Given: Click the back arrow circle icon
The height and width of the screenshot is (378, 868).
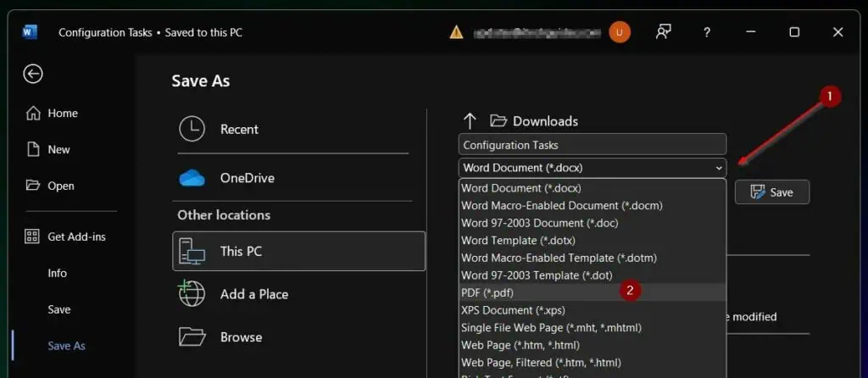Looking at the screenshot, I should click(33, 74).
